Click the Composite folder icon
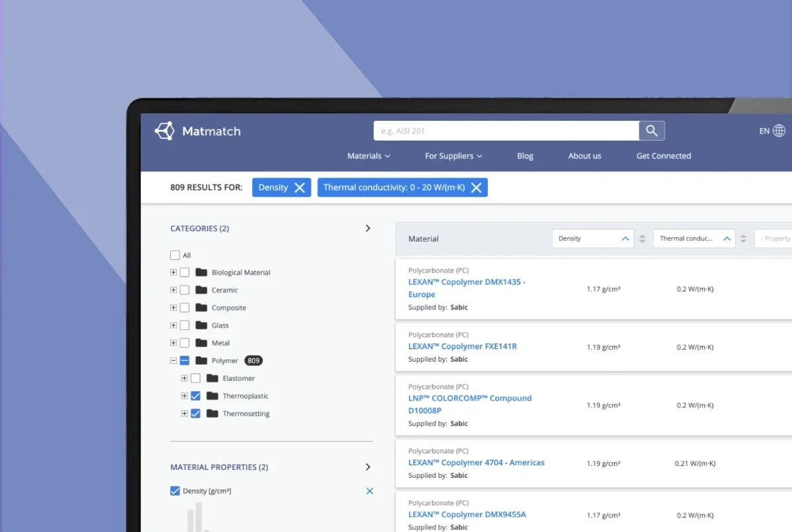This screenshot has height=532, width=792. 201,308
